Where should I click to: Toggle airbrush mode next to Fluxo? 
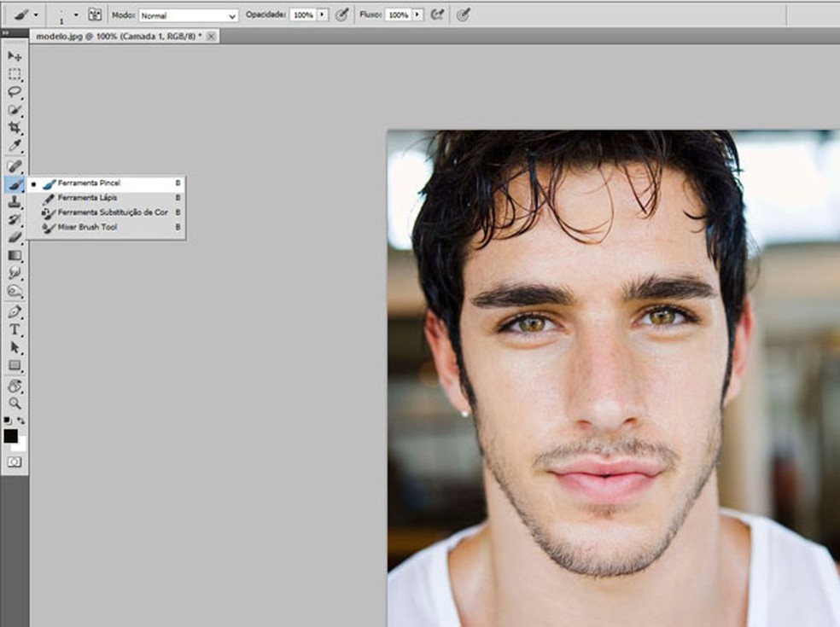[438, 15]
